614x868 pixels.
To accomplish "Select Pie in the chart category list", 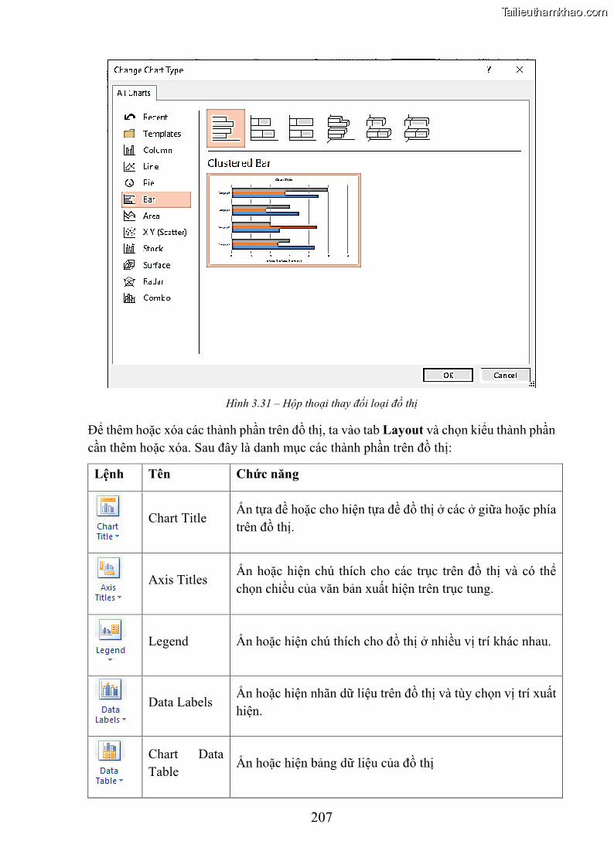I will [148, 183].
